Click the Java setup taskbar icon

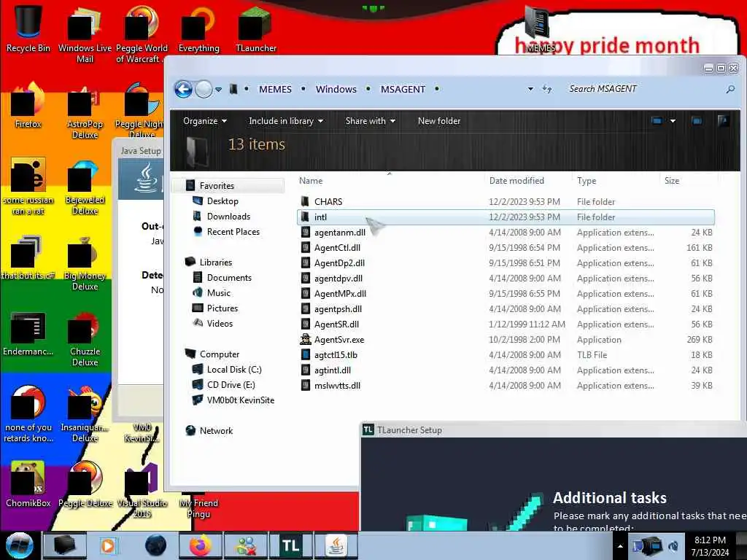[x=336, y=545]
